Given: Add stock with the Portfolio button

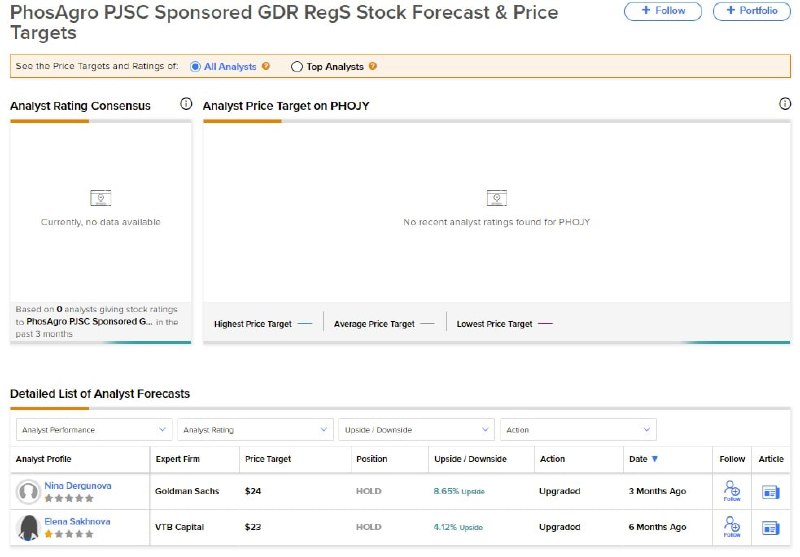Looking at the screenshot, I should (752, 11).
